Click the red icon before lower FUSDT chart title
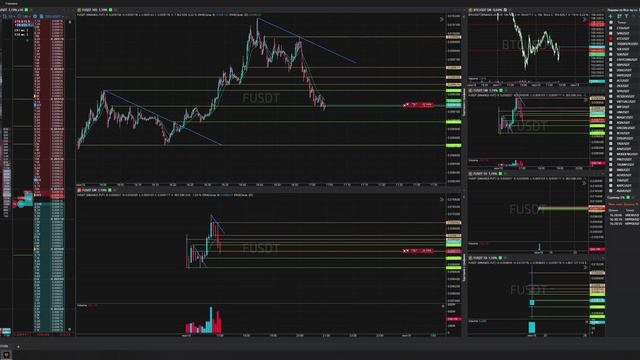The height and width of the screenshot is (360, 640). pyautogui.click(x=79, y=190)
